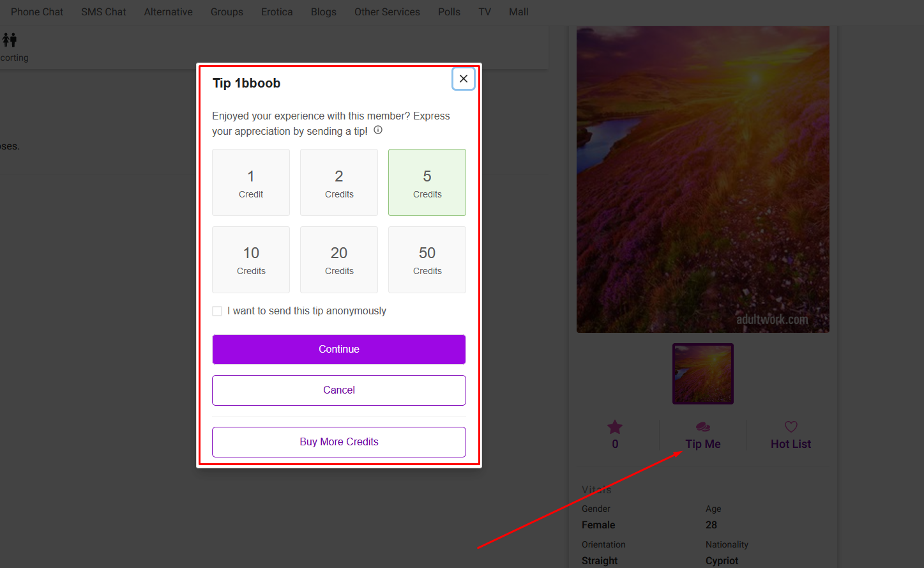Click the Straight orientation value
Image resolution: width=924 pixels, height=568 pixels.
click(x=600, y=561)
